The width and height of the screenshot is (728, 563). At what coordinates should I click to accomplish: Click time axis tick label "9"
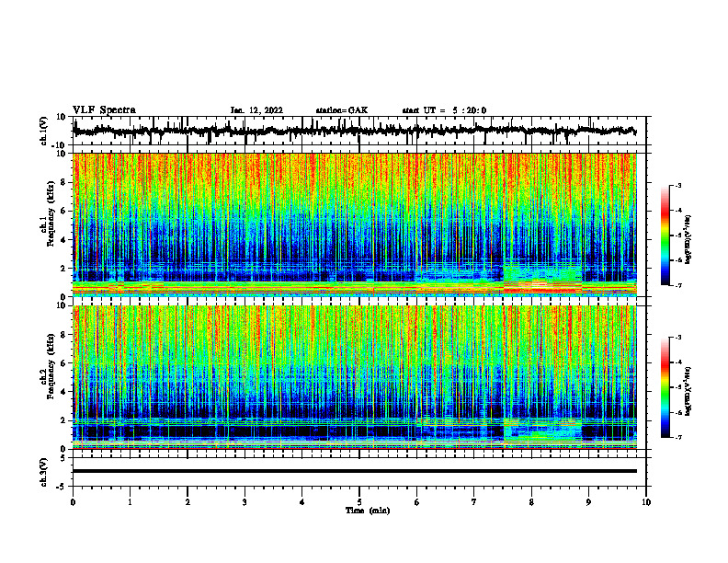pyautogui.click(x=588, y=502)
